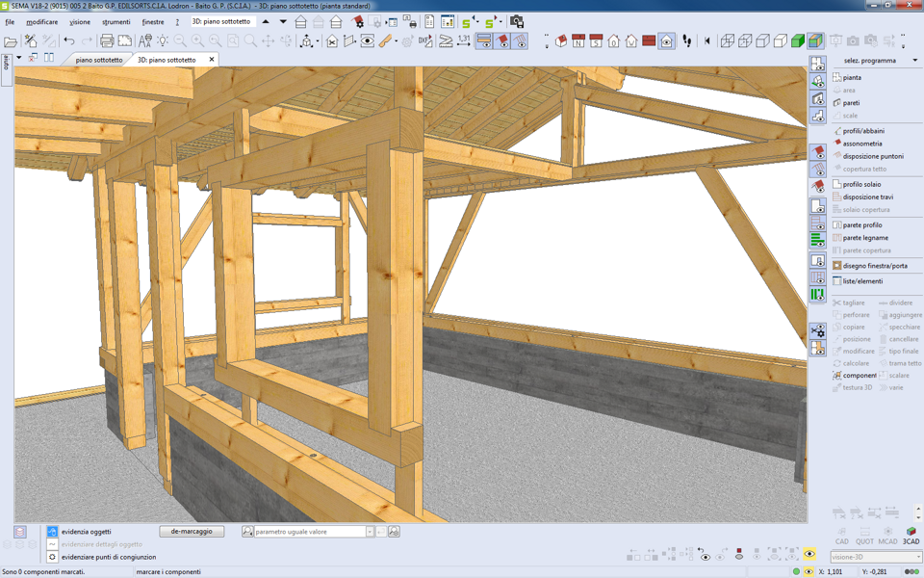Open the selez. programma dropdown
The height and width of the screenshot is (578, 924).
(x=914, y=61)
